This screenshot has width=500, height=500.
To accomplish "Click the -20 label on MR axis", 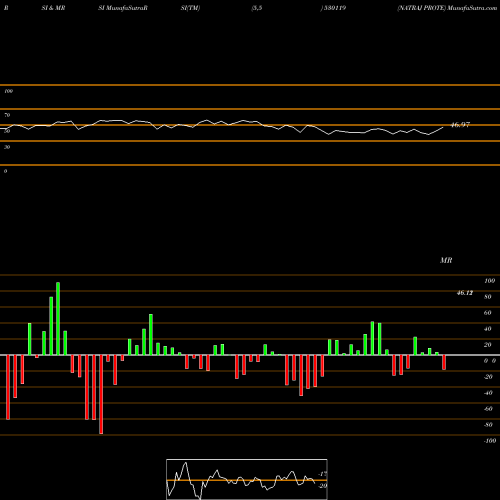I will pos(488,377).
